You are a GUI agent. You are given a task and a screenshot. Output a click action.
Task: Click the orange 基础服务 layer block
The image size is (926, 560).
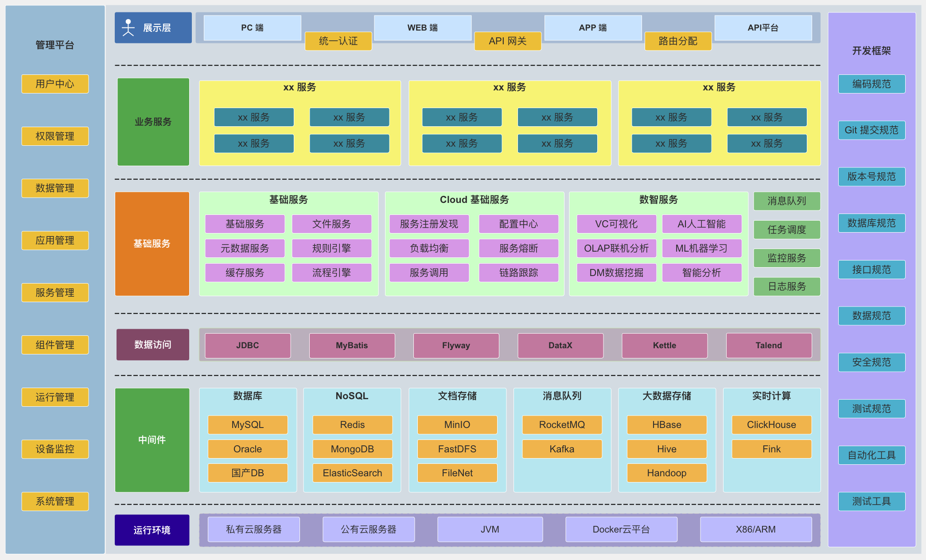[152, 244]
